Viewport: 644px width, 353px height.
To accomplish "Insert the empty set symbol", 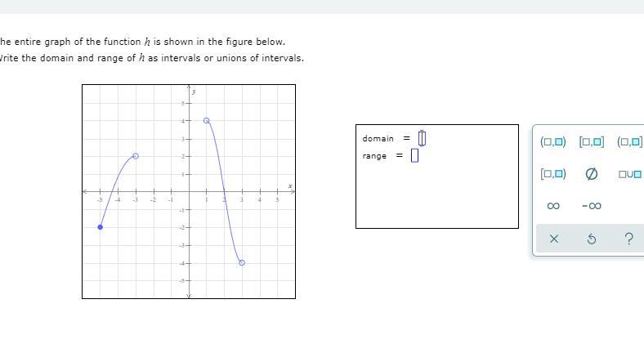I will click(592, 173).
